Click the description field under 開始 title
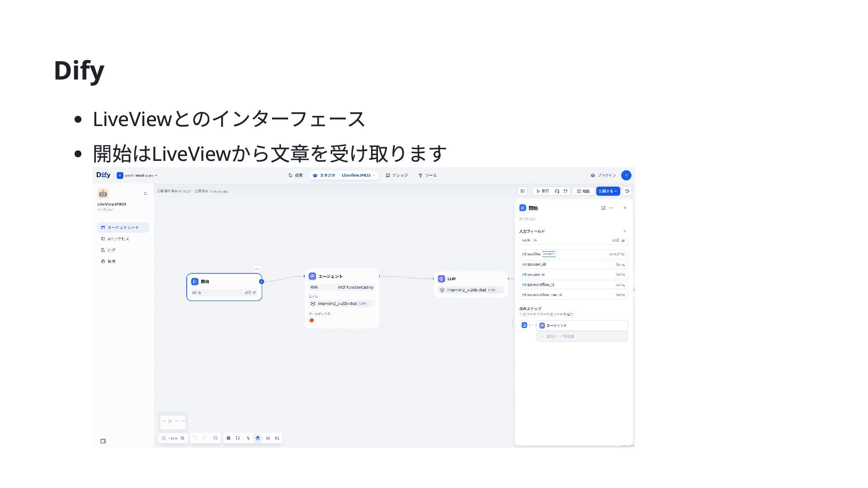The width and height of the screenshot is (868, 488). 573,219
